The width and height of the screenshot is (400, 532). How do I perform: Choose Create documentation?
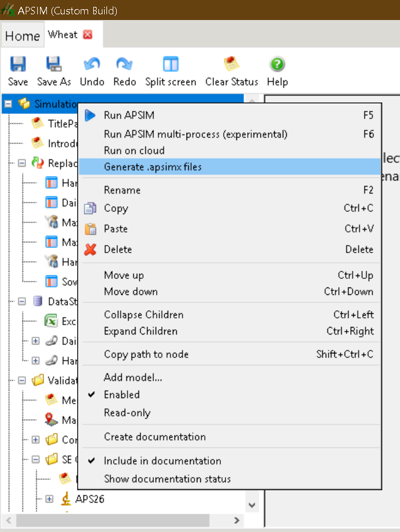[230, 436]
